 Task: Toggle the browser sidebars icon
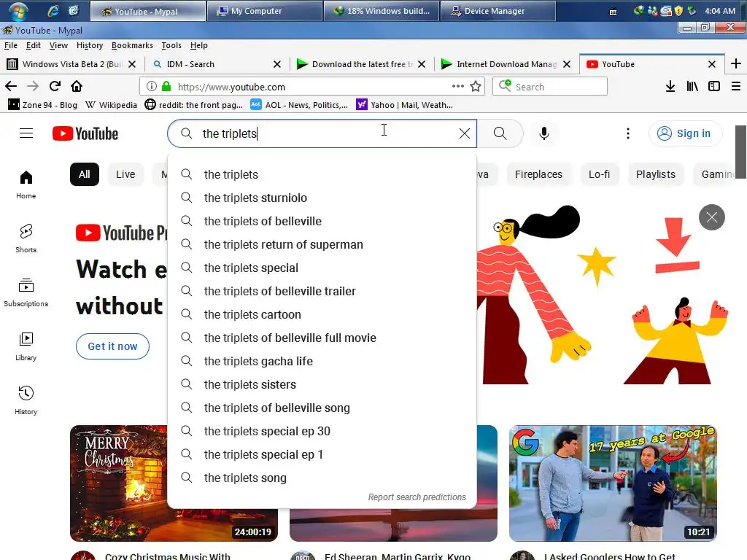[714, 86]
